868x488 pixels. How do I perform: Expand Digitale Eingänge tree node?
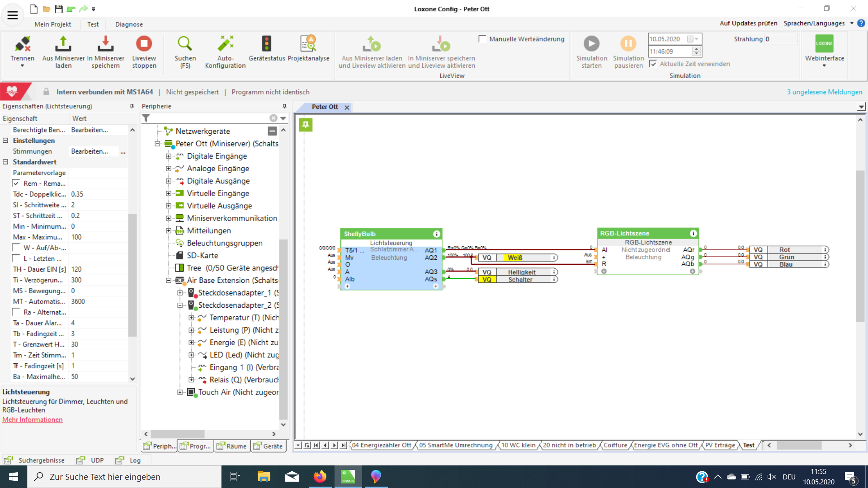coord(169,156)
